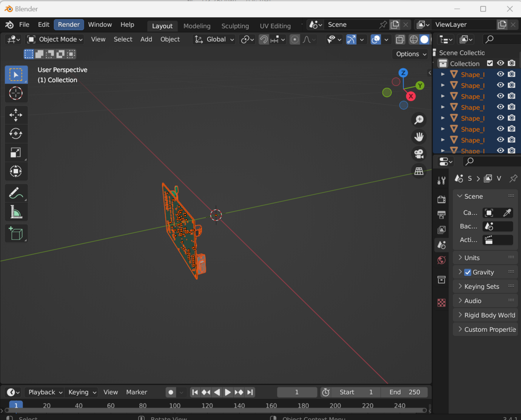Image resolution: width=521 pixels, height=420 pixels.
Task: Open the Window menu
Action: click(100, 25)
